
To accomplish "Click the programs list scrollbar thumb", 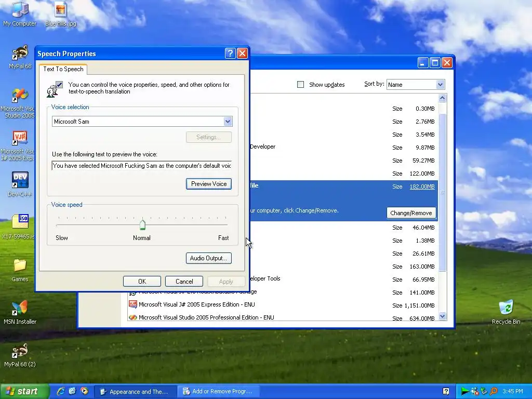I will coord(442,193).
